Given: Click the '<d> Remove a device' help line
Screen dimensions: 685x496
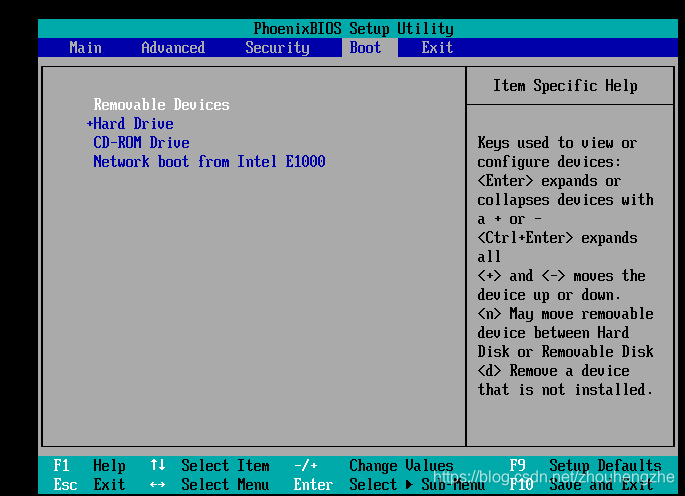Looking at the screenshot, I should 554,371.
